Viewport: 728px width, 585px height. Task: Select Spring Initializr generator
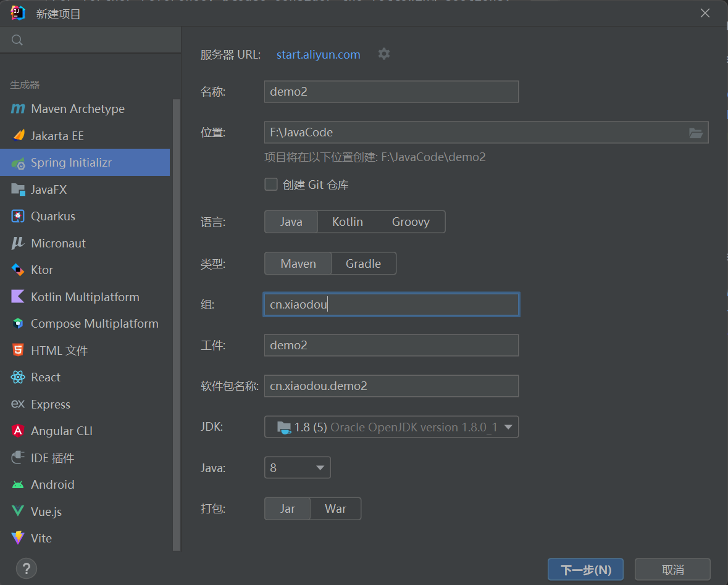[x=85, y=162]
